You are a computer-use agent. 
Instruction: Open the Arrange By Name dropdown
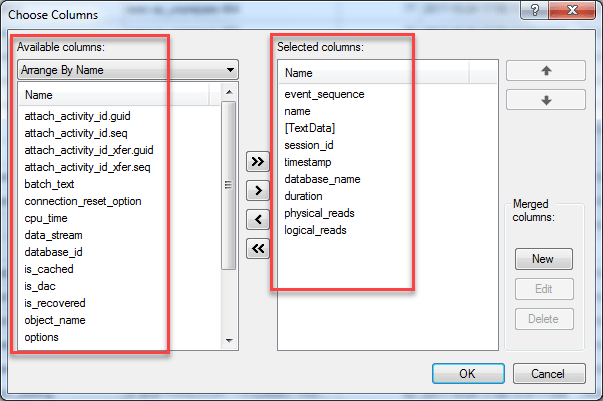pos(128,70)
